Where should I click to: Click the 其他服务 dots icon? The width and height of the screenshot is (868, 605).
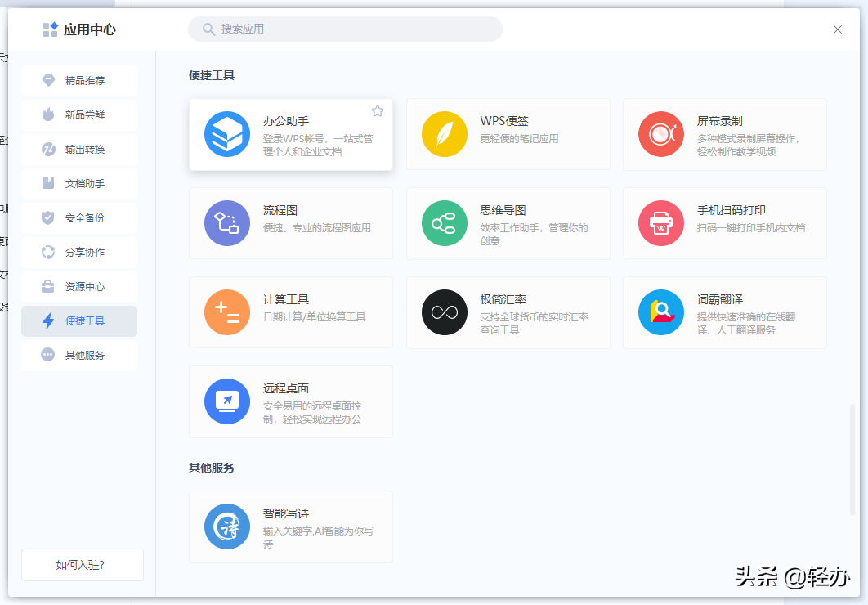[x=48, y=355]
